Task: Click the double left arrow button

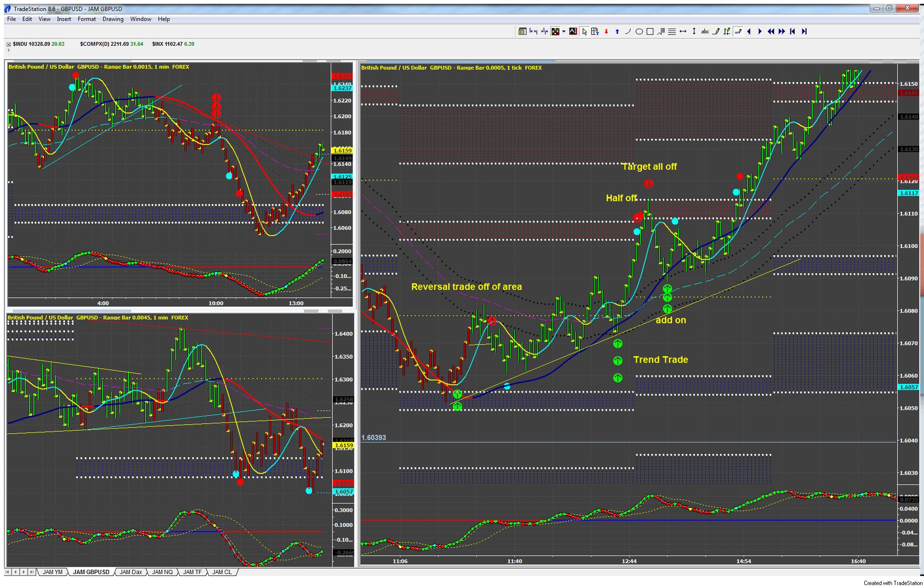Action: 771,31
